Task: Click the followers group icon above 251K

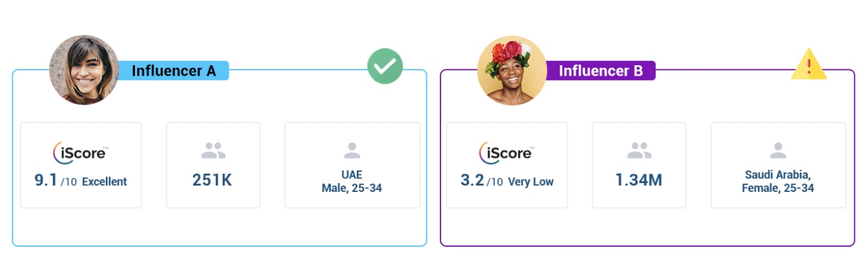Action: click(x=213, y=151)
